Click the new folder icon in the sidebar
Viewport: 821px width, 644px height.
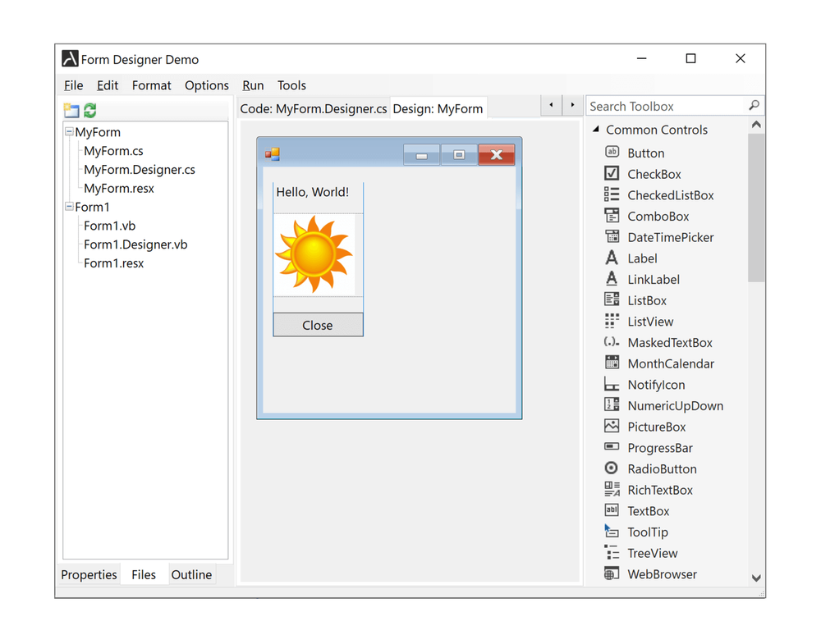click(70, 109)
